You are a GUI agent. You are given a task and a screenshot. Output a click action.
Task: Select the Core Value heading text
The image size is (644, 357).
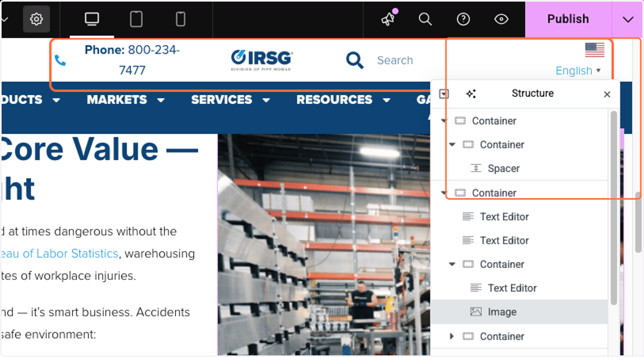tap(99, 169)
